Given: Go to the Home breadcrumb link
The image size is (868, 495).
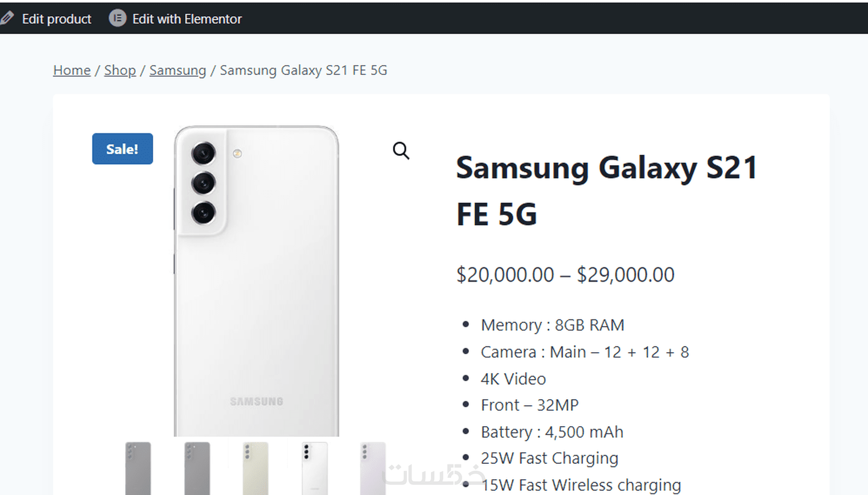Looking at the screenshot, I should pyautogui.click(x=72, y=70).
